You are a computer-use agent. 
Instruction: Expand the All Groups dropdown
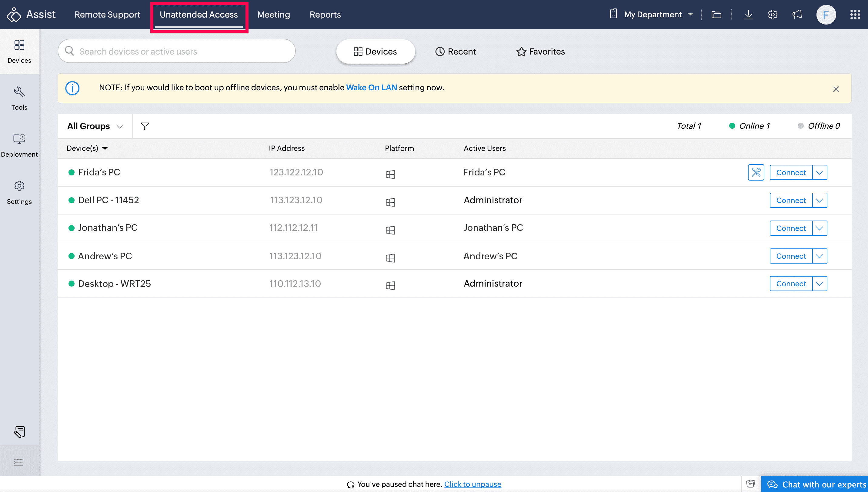(95, 126)
